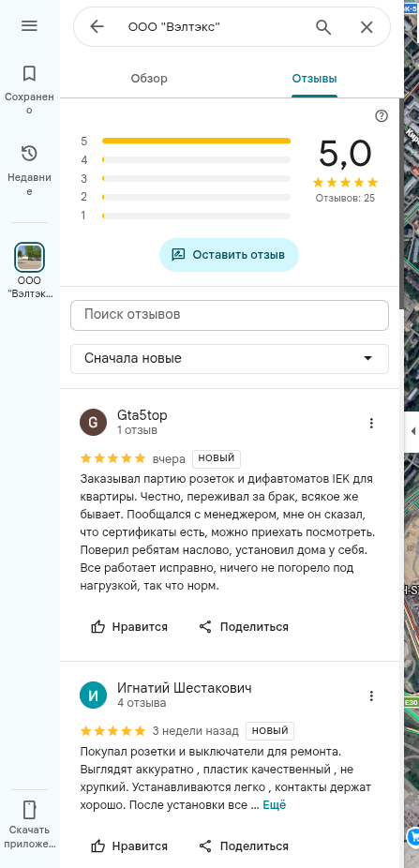Click the search box text ООО "Вэлтэкс"
Screen dimensions: 419x868
click(174, 26)
